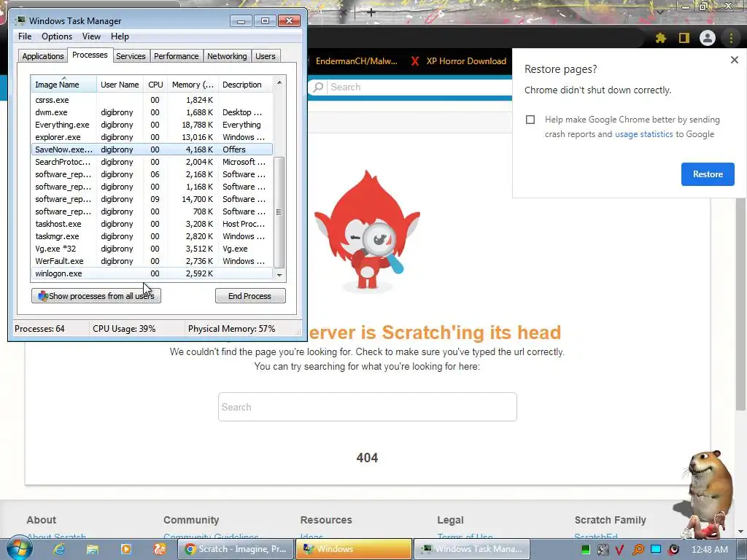This screenshot has height=560, width=747.
Task: Add a new Chrome tab with plus
Action: (x=371, y=12)
